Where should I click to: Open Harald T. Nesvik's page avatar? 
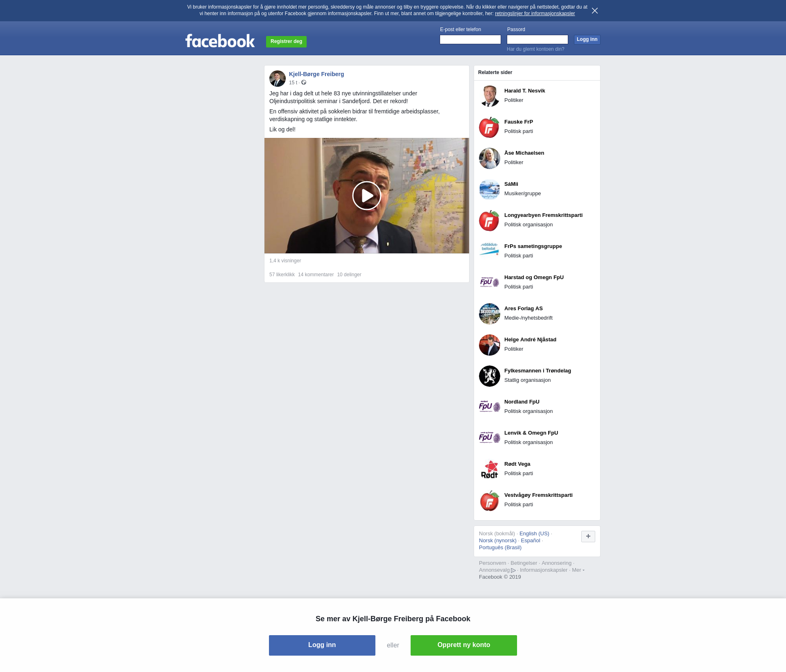[490, 96]
